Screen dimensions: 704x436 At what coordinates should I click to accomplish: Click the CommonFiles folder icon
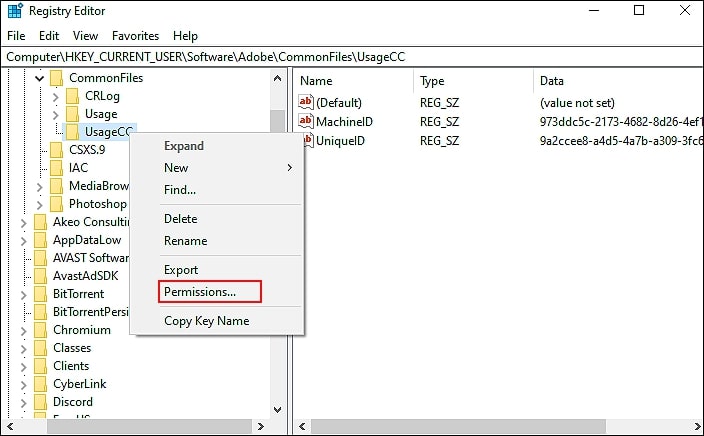pyautogui.click(x=57, y=78)
